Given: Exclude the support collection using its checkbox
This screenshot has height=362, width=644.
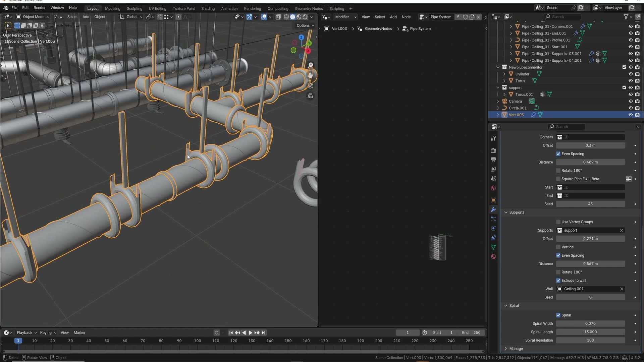Looking at the screenshot, I should coord(624,87).
